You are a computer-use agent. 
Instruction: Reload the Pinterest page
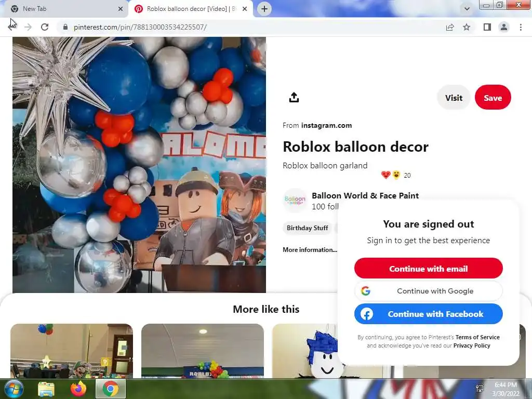pyautogui.click(x=45, y=27)
